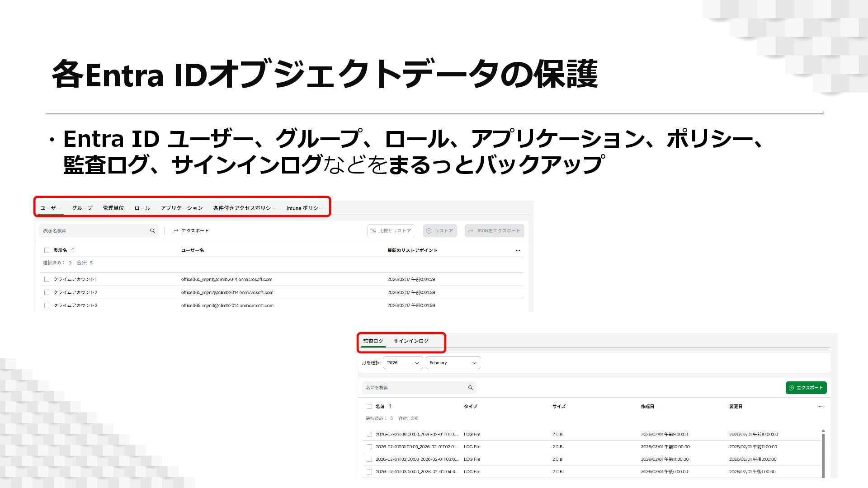Image resolution: width=868 pixels, height=488 pixels.
Task: Open the 条件付きアクセスポリシー tab
Action: coord(244,208)
